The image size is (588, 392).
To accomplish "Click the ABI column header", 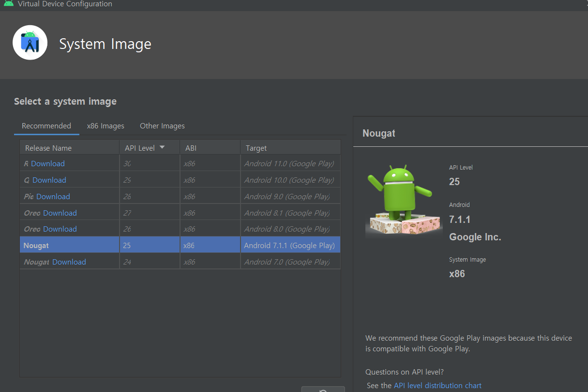I will tap(210, 148).
